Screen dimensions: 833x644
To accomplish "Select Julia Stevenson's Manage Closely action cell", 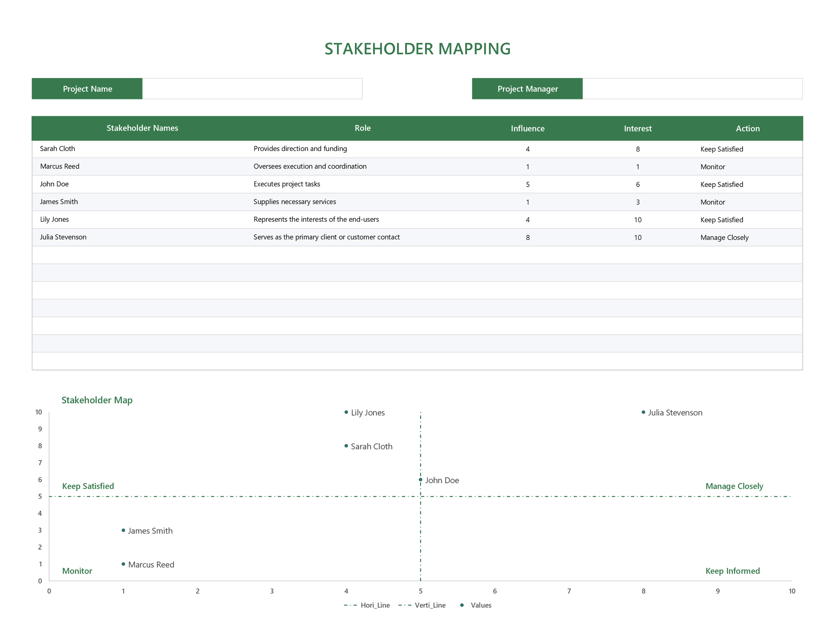I will (x=724, y=237).
